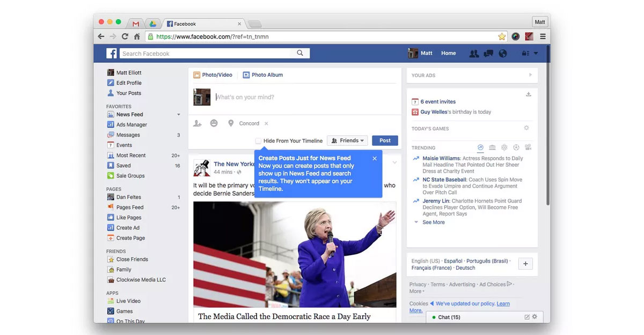Remove the Concord location tag
644x335 pixels.
266,123
